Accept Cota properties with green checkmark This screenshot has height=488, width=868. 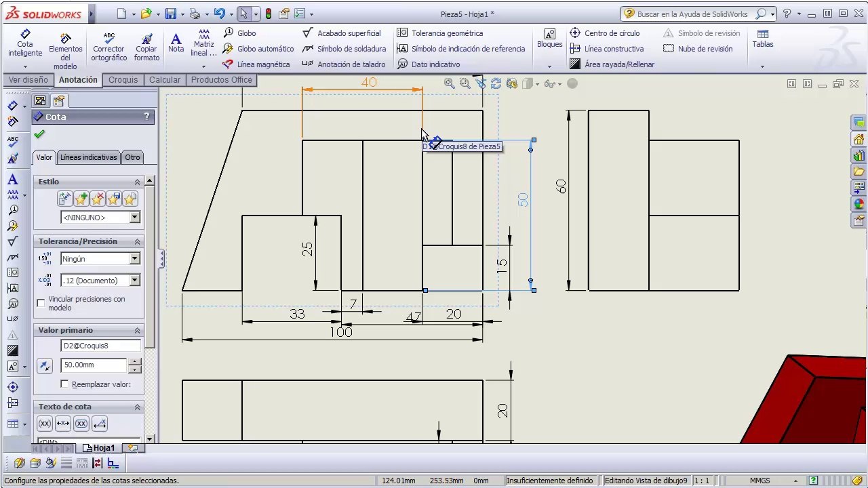(x=39, y=135)
